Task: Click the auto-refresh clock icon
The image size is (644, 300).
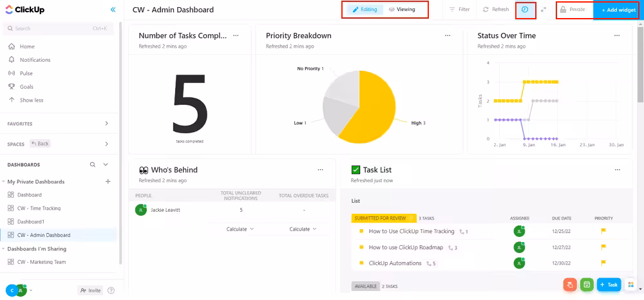Action: click(525, 10)
